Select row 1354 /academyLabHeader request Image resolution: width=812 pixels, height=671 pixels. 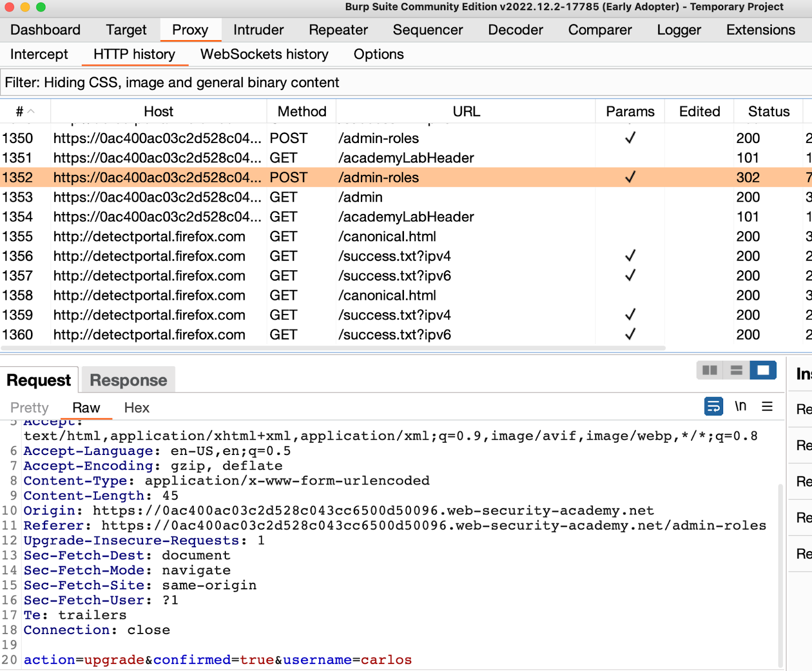click(406, 217)
